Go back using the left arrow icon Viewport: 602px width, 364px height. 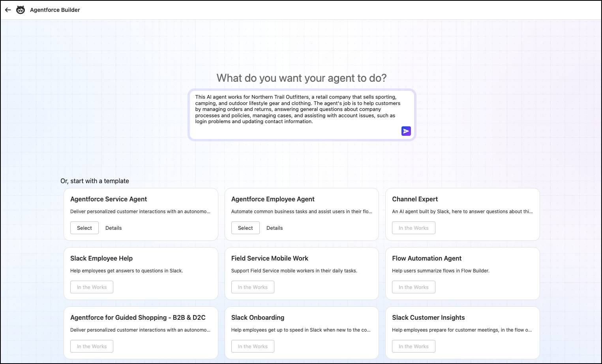(x=8, y=10)
